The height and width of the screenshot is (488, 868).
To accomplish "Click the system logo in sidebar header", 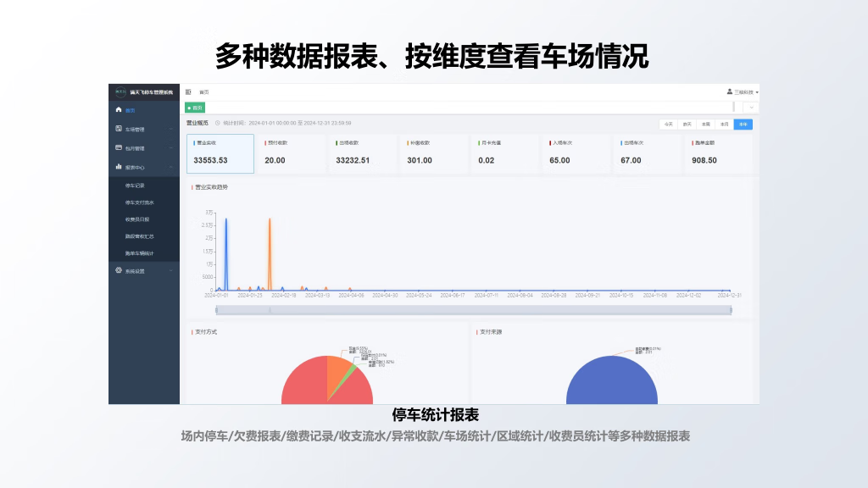I will click(121, 91).
